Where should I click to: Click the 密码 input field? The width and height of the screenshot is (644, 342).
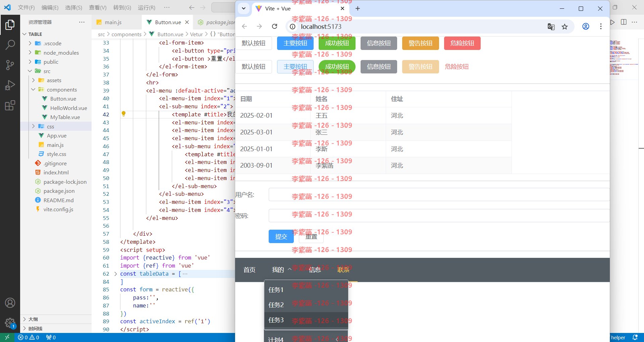(439, 216)
